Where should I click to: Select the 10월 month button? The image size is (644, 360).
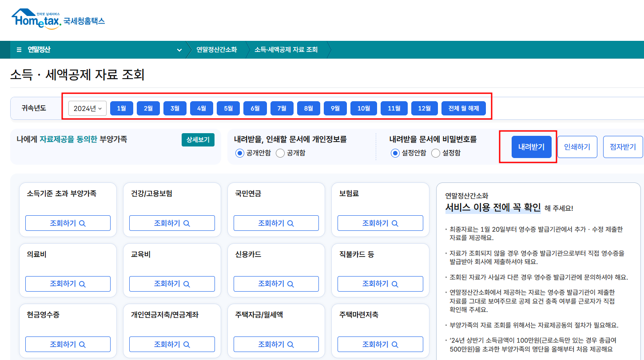point(364,108)
